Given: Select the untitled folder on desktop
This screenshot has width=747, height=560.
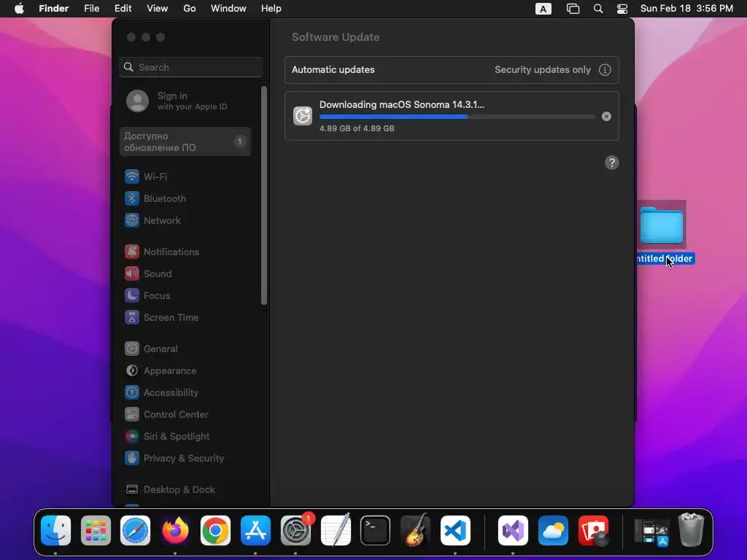Looking at the screenshot, I should point(662,233).
